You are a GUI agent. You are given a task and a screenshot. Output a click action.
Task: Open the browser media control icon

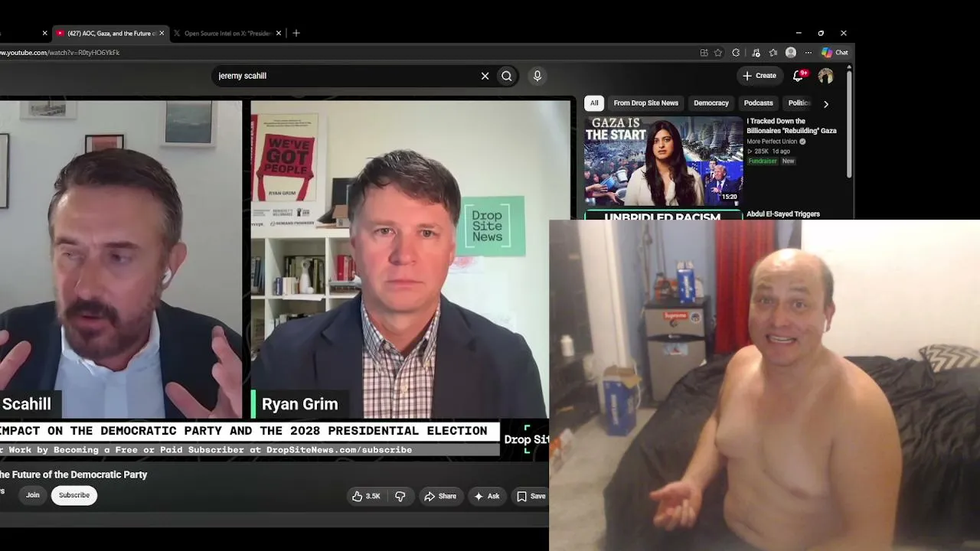tap(756, 53)
